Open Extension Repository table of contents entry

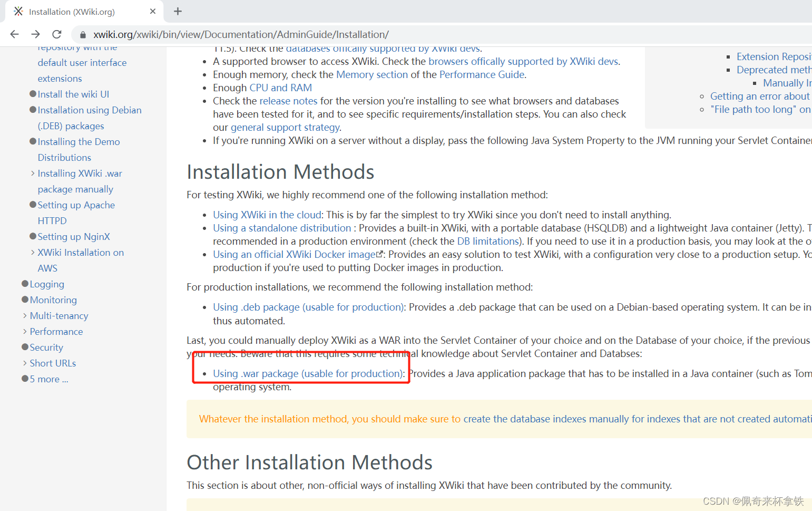click(774, 56)
